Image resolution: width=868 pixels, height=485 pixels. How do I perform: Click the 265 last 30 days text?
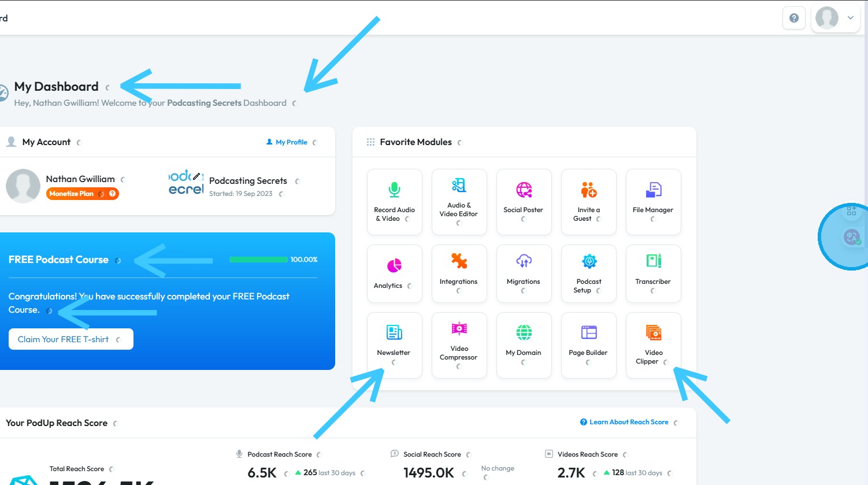coord(329,473)
